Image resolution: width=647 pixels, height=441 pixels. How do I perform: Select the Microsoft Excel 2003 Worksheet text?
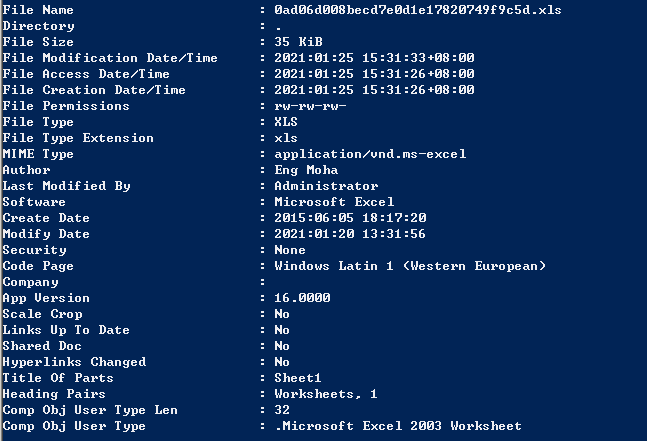tap(402, 426)
